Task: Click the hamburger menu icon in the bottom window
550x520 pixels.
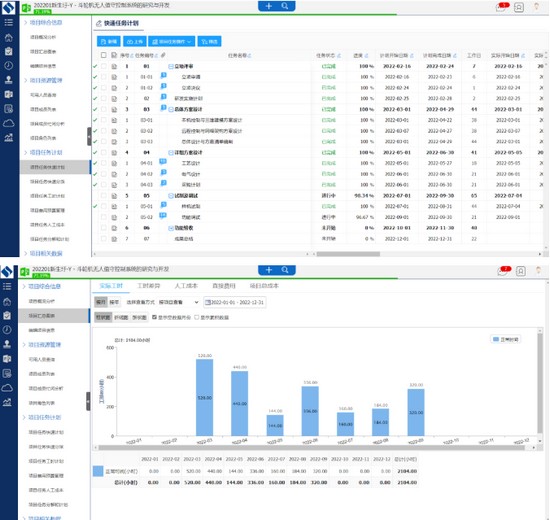Action: [7, 286]
